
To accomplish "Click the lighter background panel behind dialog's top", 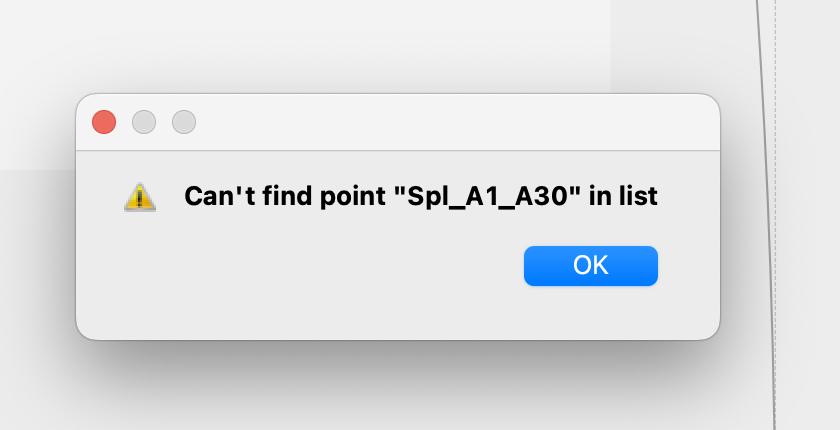I will point(305,46).
